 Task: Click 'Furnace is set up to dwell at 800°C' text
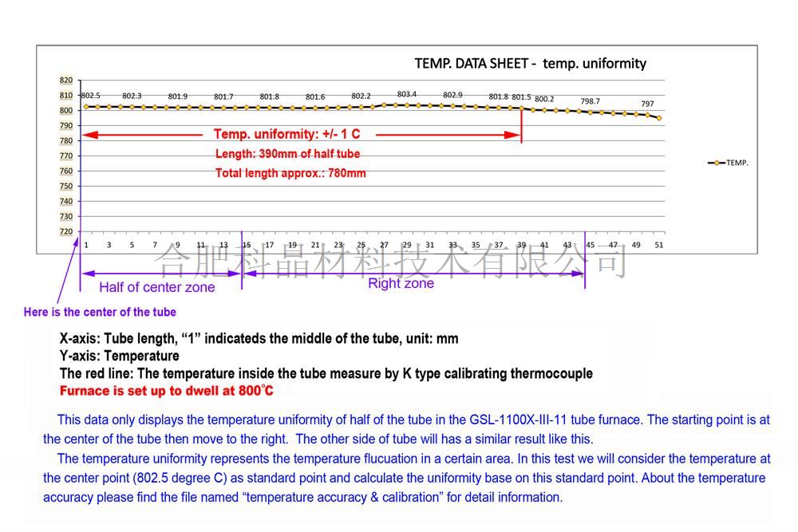pos(166,391)
